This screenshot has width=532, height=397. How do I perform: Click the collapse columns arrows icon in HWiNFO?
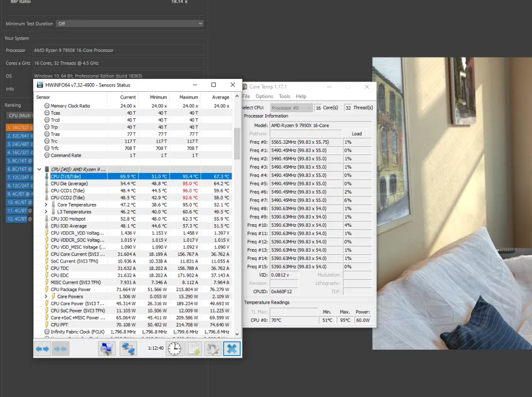(60, 349)
